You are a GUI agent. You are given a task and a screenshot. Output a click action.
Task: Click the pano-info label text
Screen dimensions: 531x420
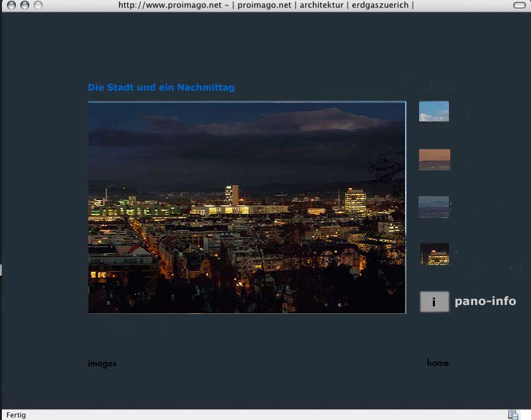pos(485,301)
